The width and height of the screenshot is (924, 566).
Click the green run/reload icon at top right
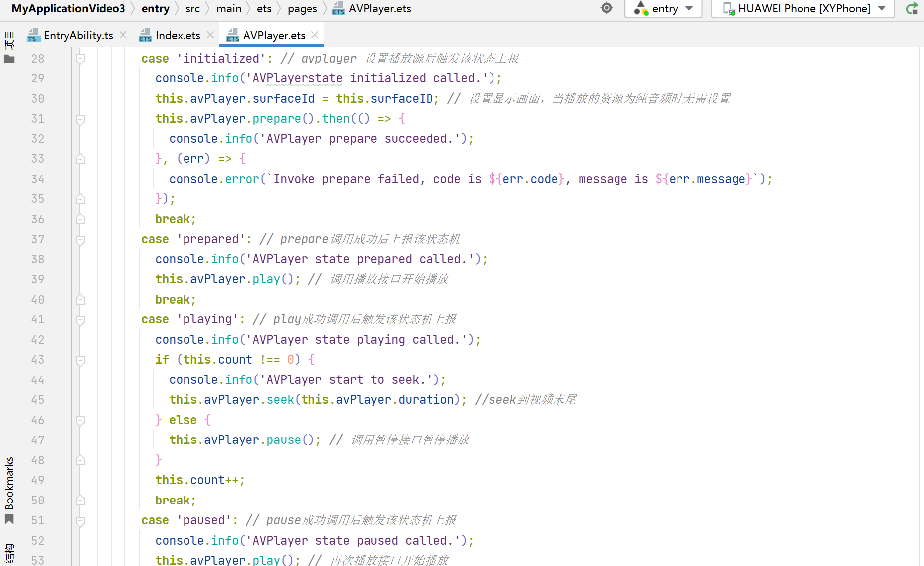(x=912, y=8)
